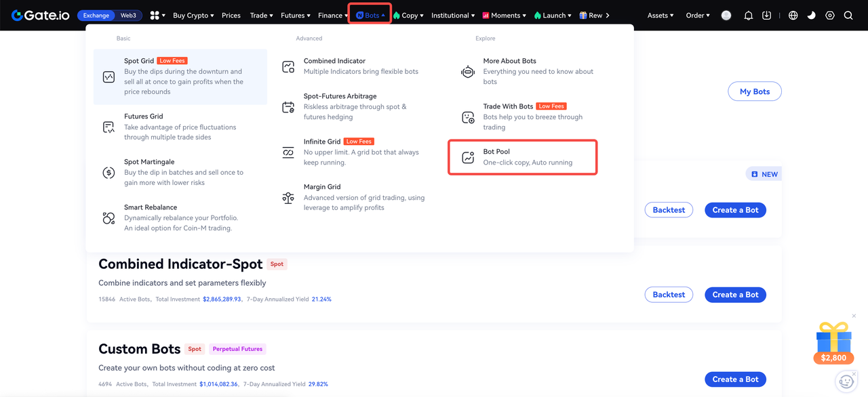
Task: Click the My Bots button
Action: tap(754, 91)
